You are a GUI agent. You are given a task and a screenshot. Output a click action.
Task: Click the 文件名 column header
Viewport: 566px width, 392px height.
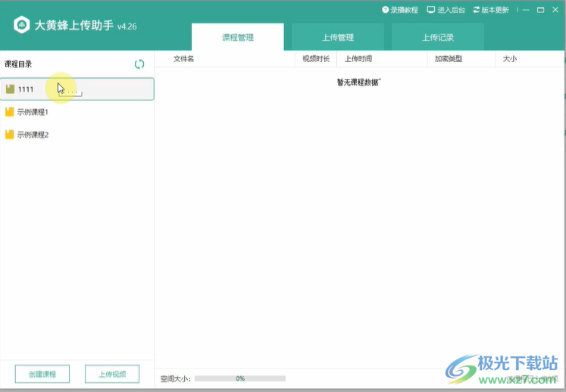pyautogui.click(x=183, y=59)
